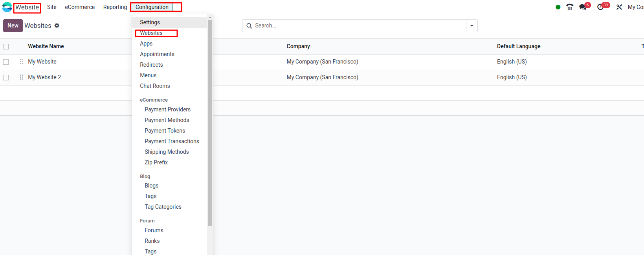This screenshot has height=255, width=644.
Task: Click the gear icon beside Websites title
Action: coord(57,25)
